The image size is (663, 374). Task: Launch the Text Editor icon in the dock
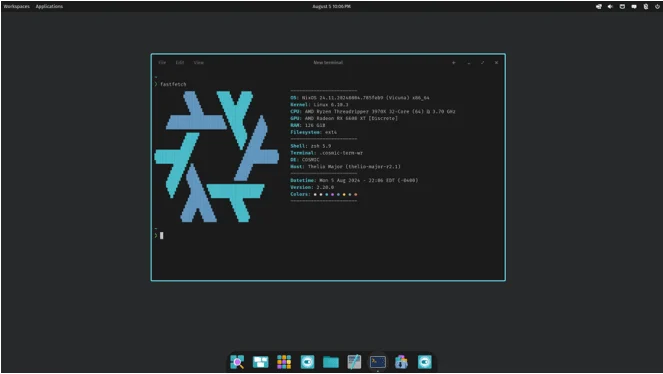[354, 362]
